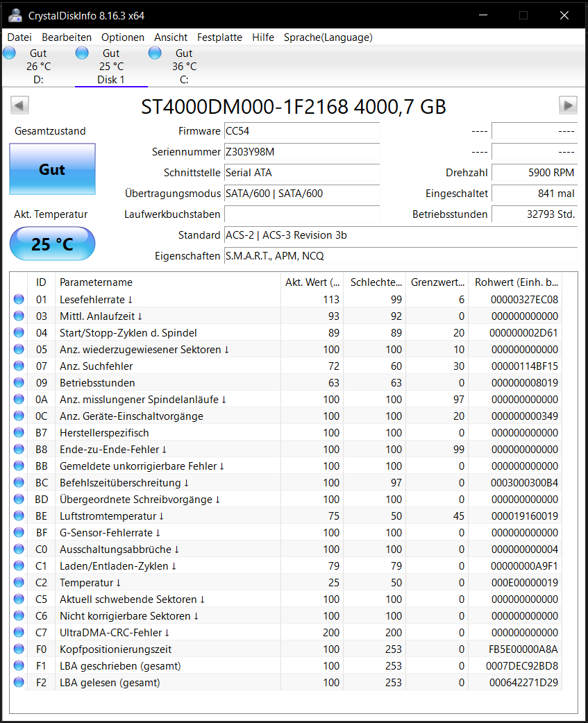Screen dimensions: 588x723
Task: Click status orb of Kopfpositionierungszeit row
Action: click(x=19, y=649)
